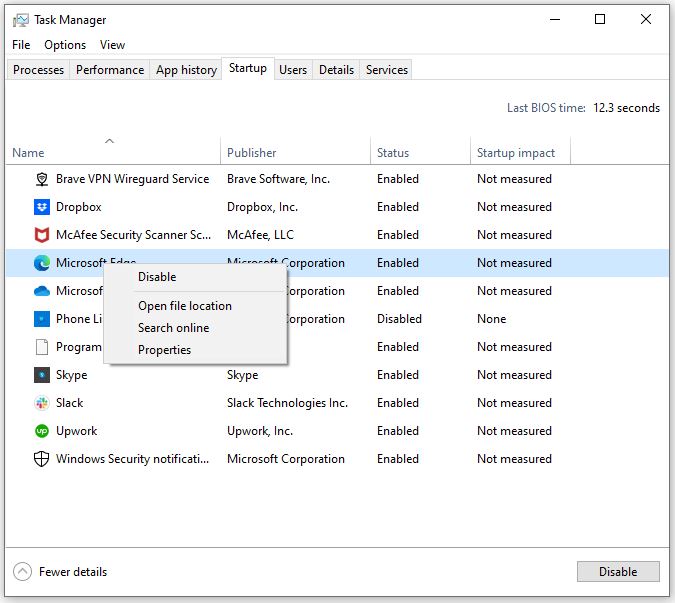
Task: Open the Options menu
Action: 65,45
